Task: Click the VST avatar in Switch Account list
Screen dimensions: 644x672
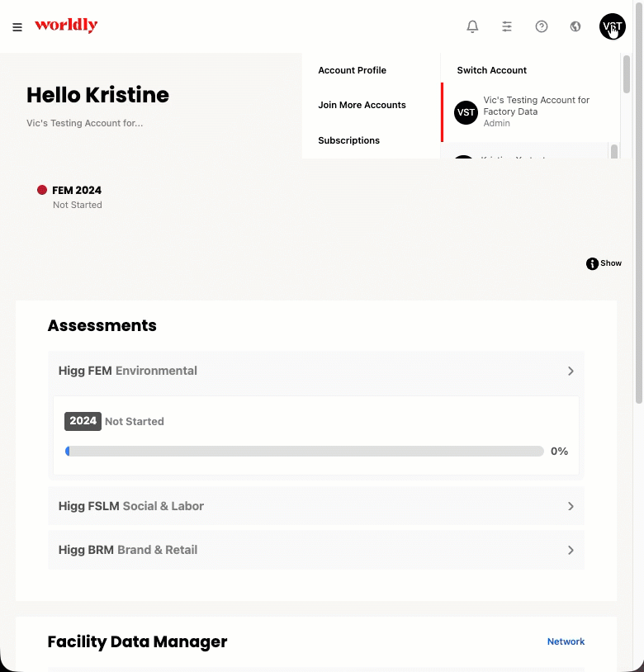Action: point(466,113)
